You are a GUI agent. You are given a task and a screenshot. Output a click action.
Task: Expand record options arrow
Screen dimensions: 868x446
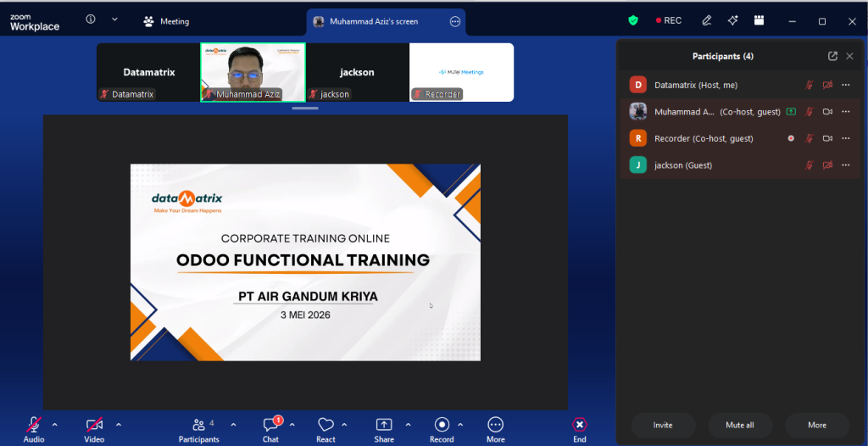[x=460, y=425]
